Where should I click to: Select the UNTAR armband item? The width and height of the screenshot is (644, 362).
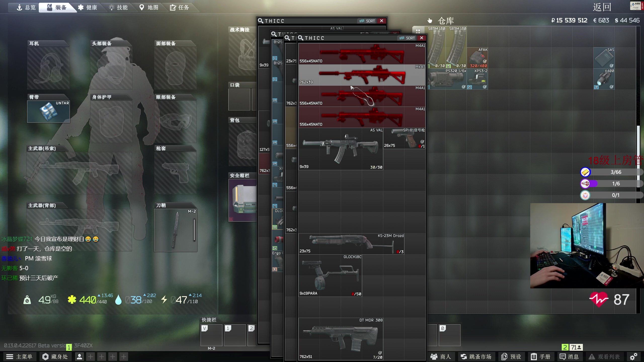point(49,111)
